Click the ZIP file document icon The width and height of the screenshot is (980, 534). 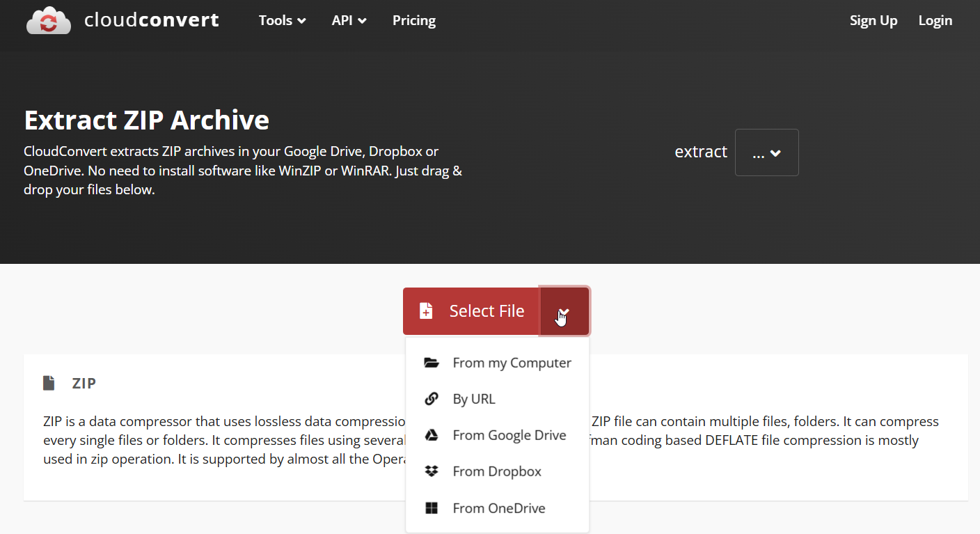point(49,382)
